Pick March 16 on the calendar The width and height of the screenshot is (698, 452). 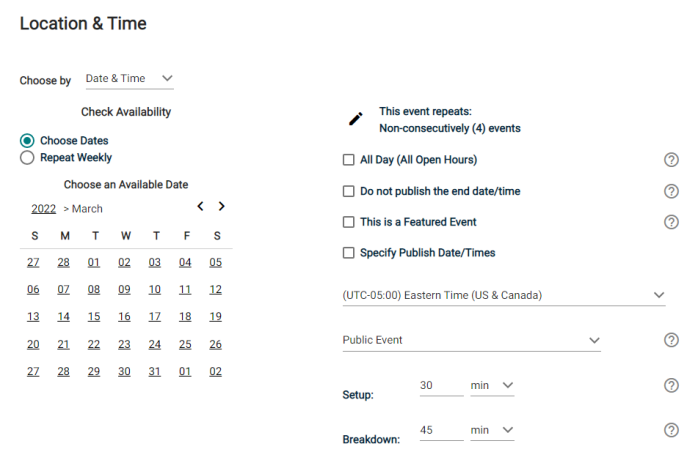tap(124, 317)
